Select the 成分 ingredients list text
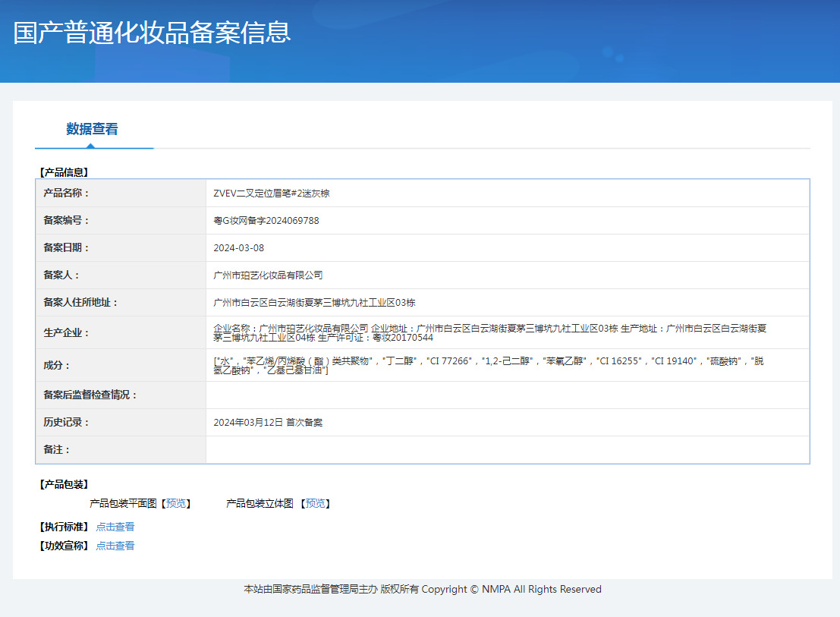840x617 pixels. pos(489,365)
